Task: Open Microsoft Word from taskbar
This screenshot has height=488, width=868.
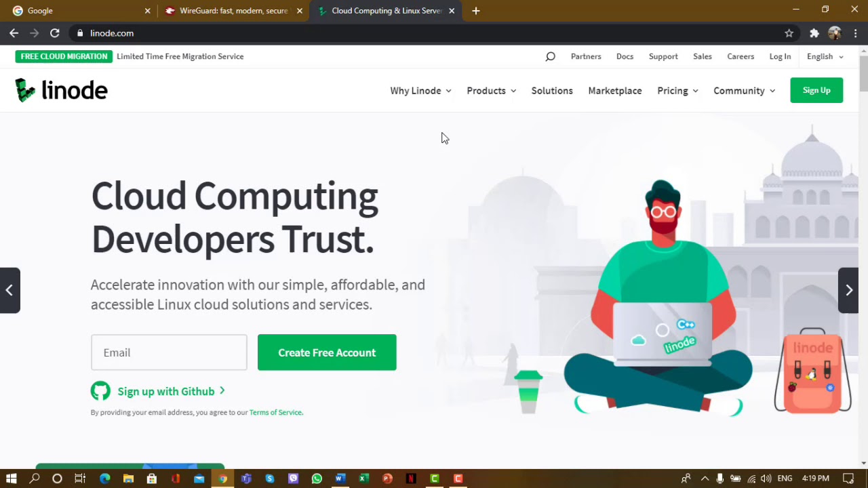Action: tap(340, 479)
